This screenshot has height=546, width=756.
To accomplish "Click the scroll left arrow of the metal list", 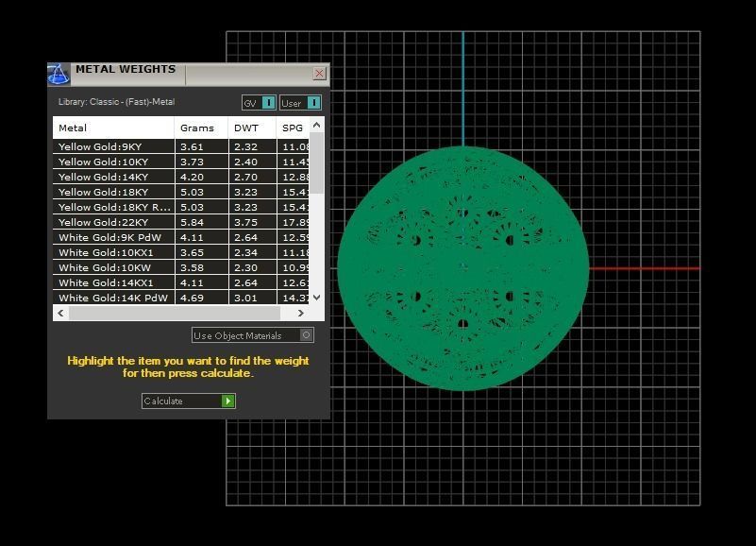I will (x=60, y=313).
